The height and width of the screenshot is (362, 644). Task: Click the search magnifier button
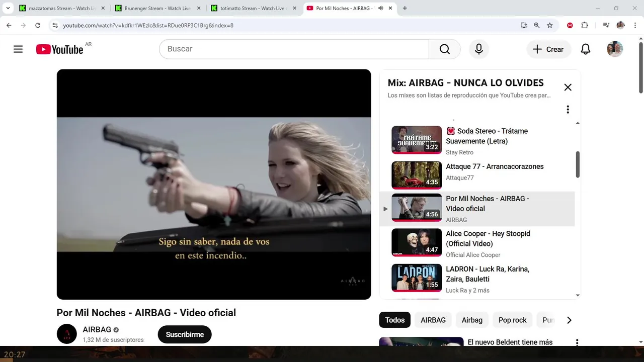(x=445, y=49)
